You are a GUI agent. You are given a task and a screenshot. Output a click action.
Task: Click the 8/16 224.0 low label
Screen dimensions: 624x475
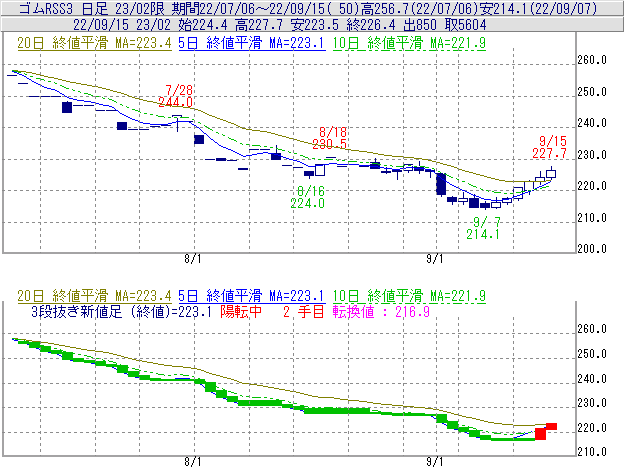pos(308,197)
